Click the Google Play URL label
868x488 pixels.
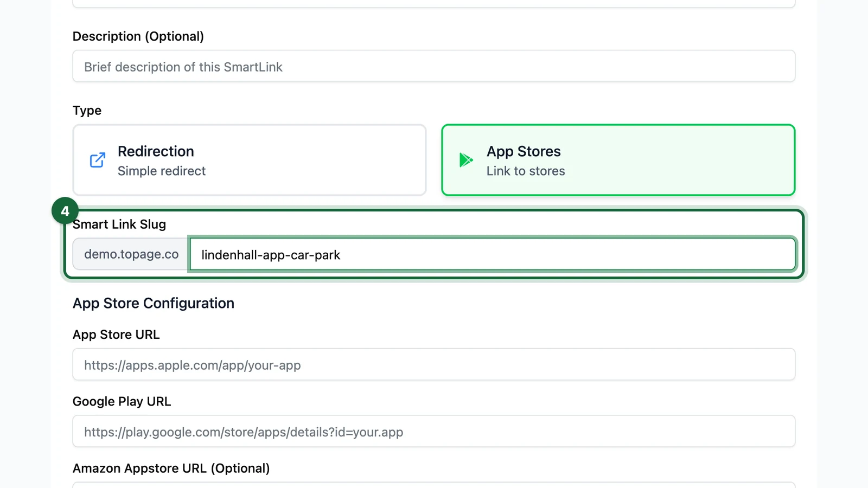122,402
